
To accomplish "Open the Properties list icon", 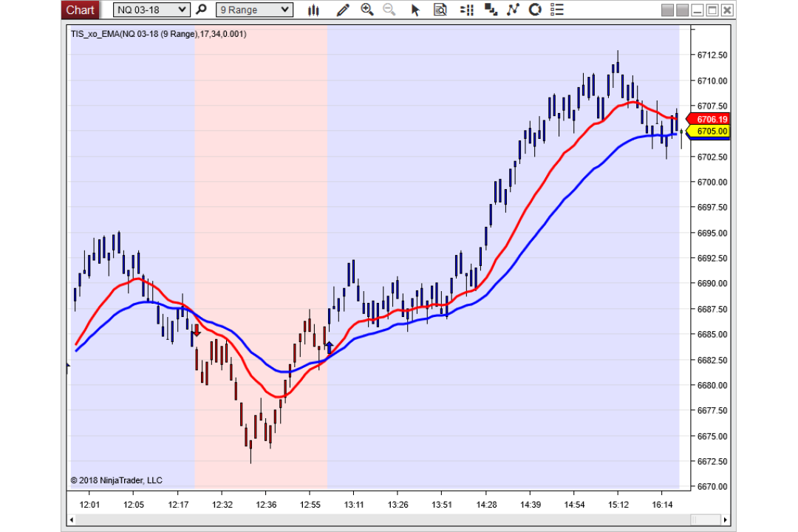I will (x=557, y=9).
